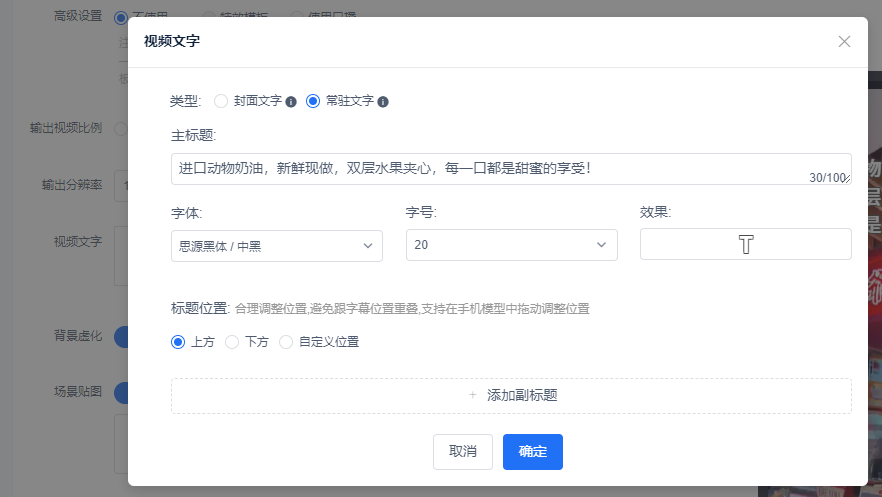This screenshot has width=882, height=497.
Task: Choose 上方 title position
Action: click(x=178, y=342)
